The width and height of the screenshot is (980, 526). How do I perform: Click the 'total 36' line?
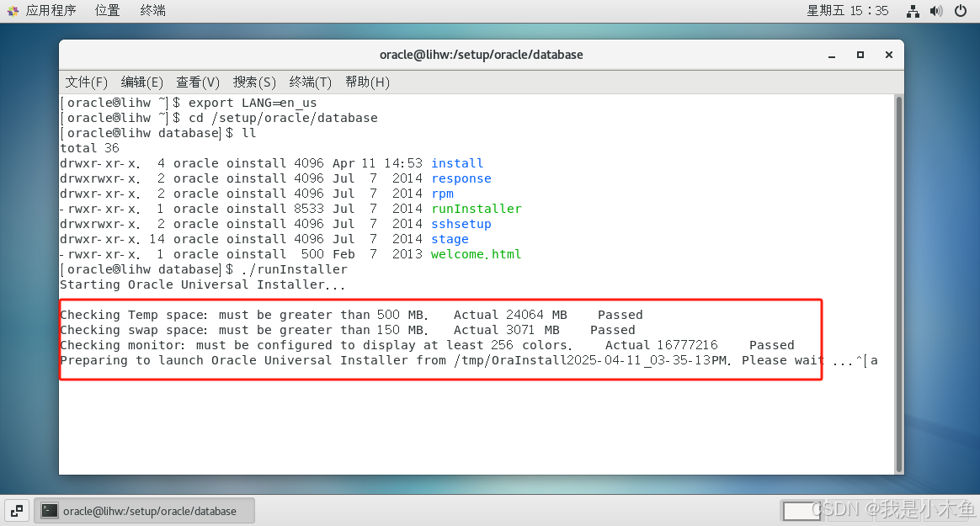(x=89, y=148)
